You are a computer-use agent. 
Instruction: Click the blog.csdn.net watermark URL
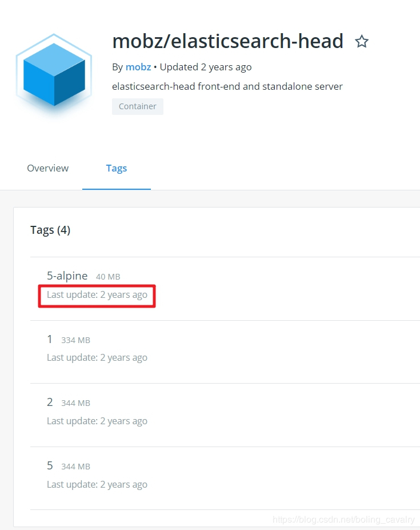click(343, 520)
